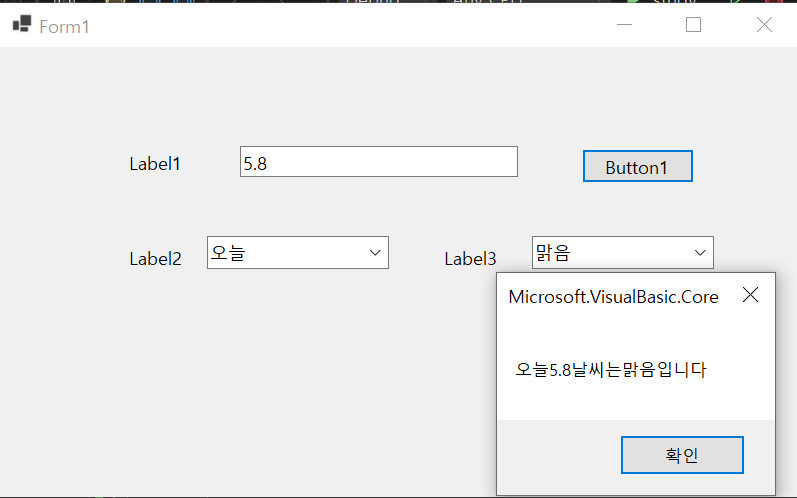This screenshot has height=498, width=797.
Task: Click Button1
Action: click(x=637, y=166)
